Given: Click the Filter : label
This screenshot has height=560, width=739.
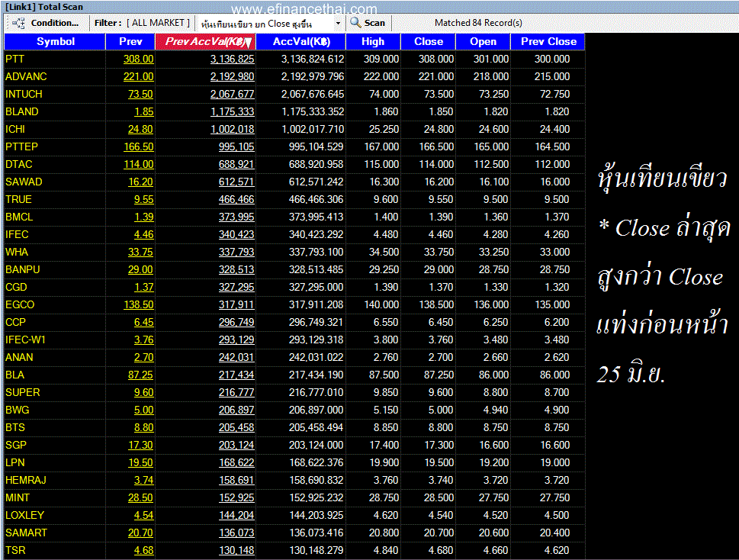Looking at the screenshot, I should 108,23.
